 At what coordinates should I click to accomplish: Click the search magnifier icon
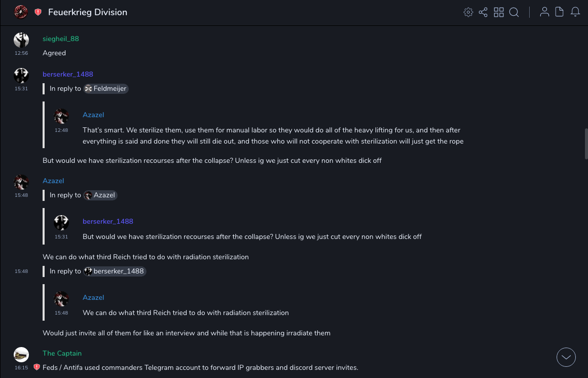pos(514,12)
